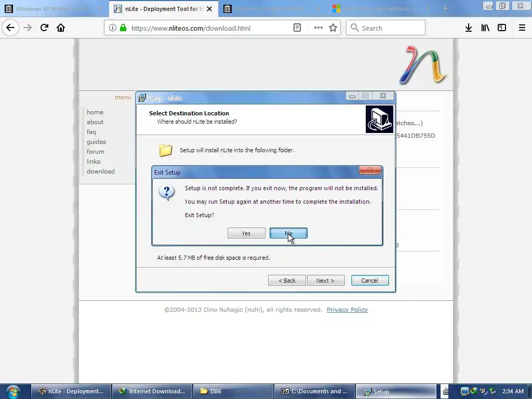The width and height of the screenshot is (532, 399).
Task: Click the green padlock security icon
Action: pos(123,28)
